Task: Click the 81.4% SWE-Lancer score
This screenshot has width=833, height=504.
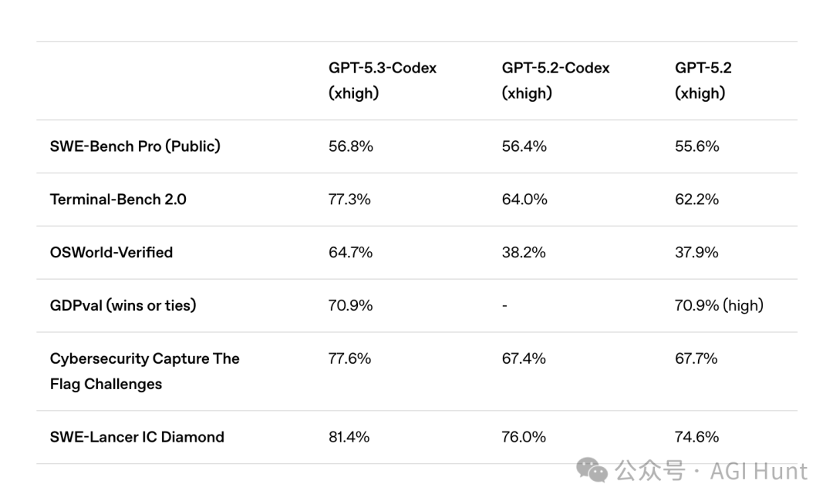Action: click(x=349, y=437)
